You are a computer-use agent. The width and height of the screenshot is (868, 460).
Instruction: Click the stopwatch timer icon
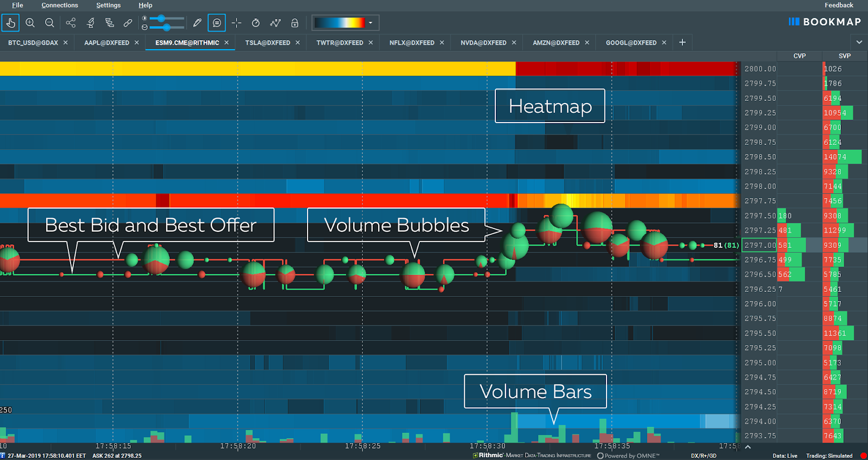tap(256, 23)
